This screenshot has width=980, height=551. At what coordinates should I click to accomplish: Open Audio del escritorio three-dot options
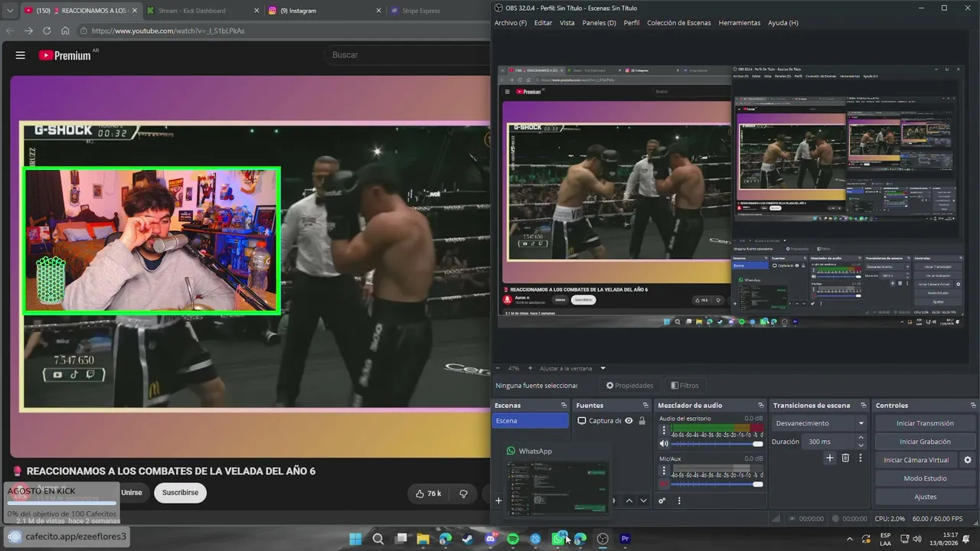pos(664,430)
